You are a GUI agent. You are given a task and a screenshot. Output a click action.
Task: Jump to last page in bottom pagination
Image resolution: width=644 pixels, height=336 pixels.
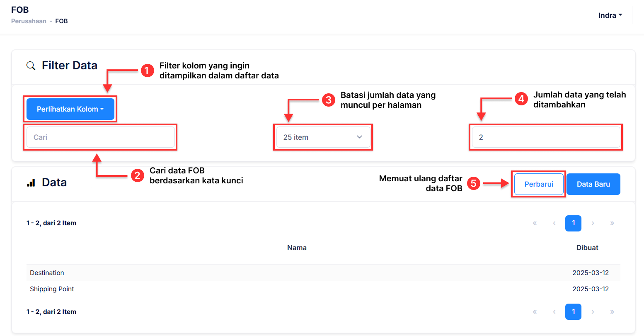tap(612, 312)
